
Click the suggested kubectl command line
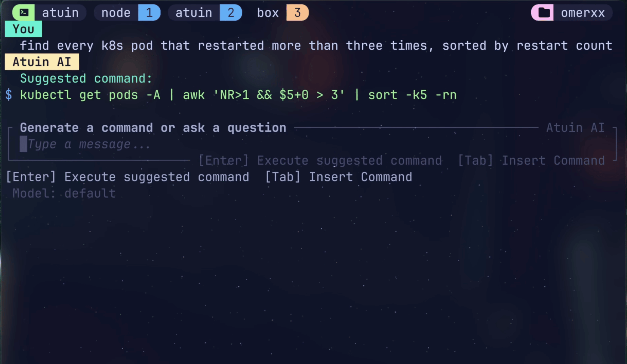pos(238,95)
